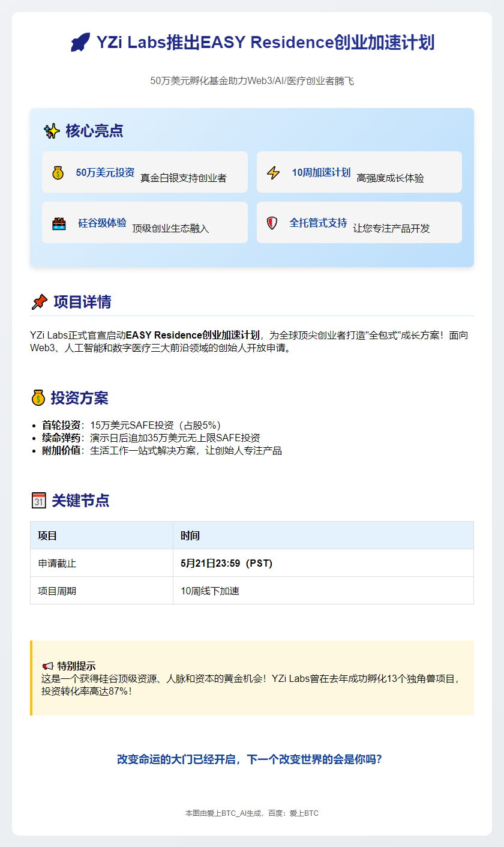
Task: Click the sparkles icon next to 核心亮点
Action: (x=52, y=131)
